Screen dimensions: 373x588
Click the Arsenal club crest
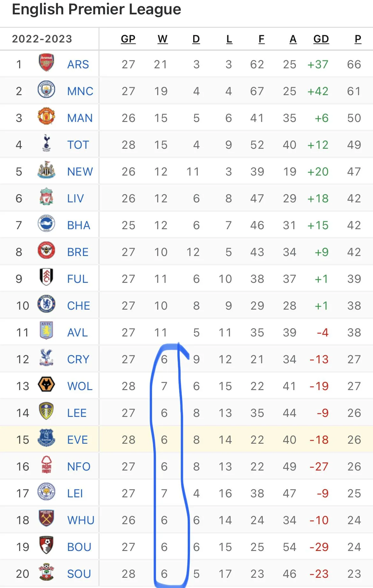coord(46,63)
